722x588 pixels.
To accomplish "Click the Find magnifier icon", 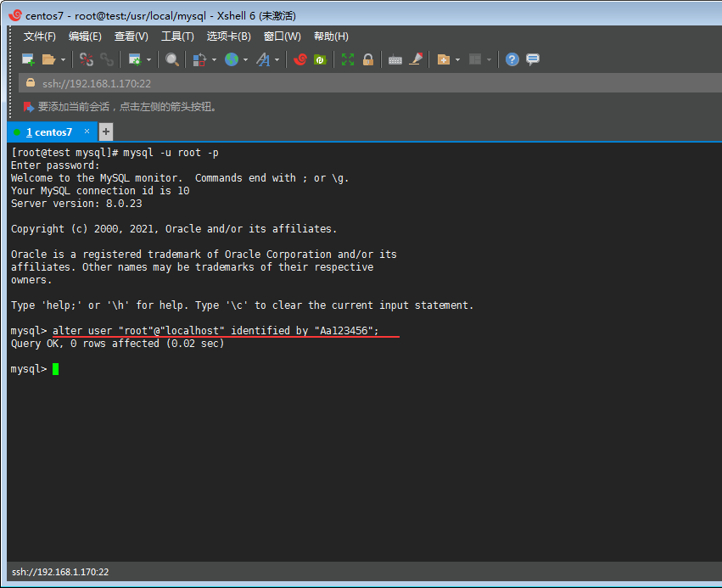I will point(172,59).
